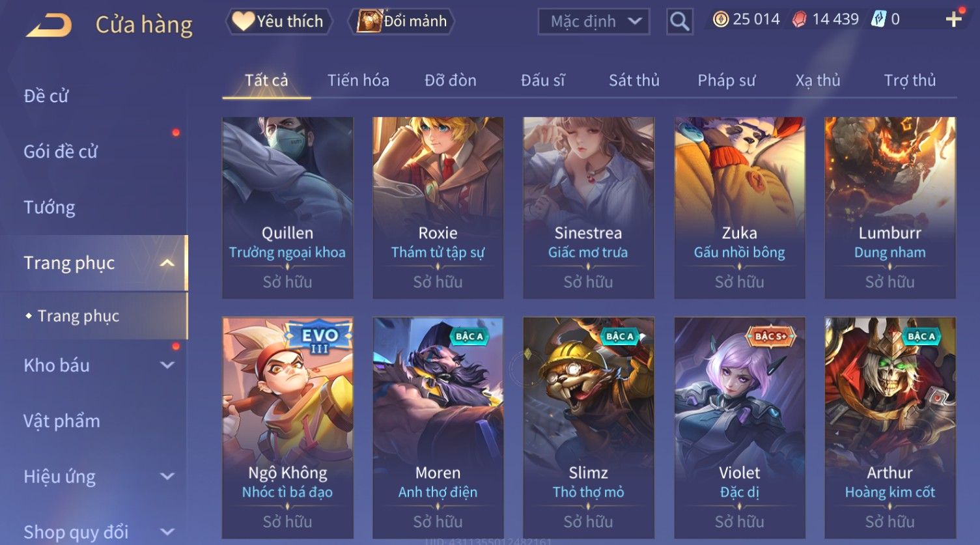This screenshot has height=545, width=980.
Task: Select the Sinestrea Giấc mơ trưa skin
Action: click(589, 208)
